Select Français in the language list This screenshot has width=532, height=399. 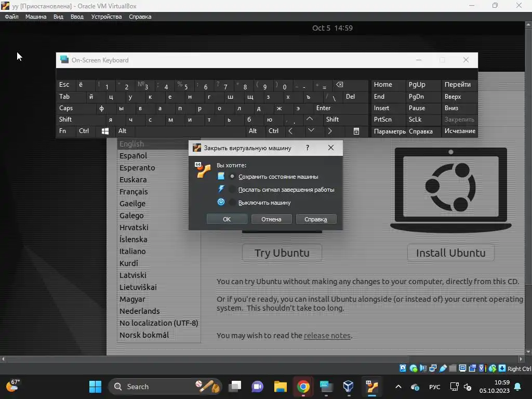[134, 192]
